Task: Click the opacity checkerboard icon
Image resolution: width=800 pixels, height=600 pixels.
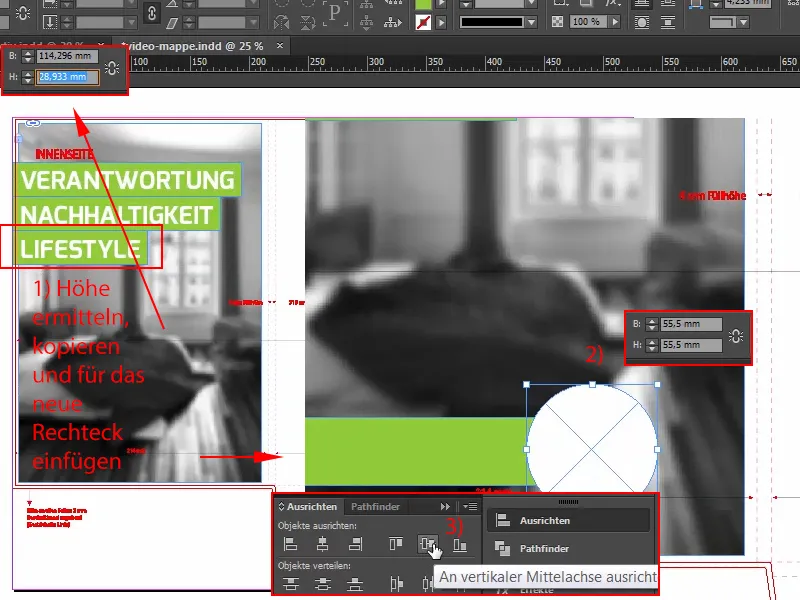Action: [x=557, y=22]
